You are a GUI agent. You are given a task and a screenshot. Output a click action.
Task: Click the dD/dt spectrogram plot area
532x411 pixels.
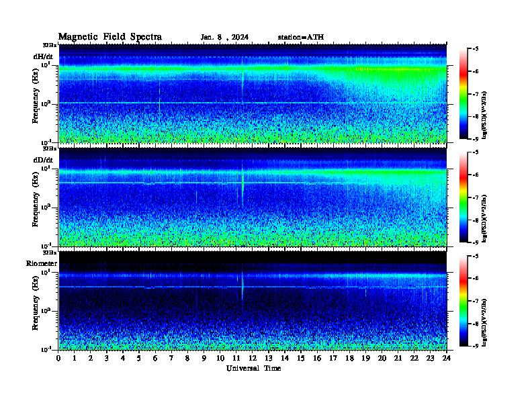tap(253, 197)
